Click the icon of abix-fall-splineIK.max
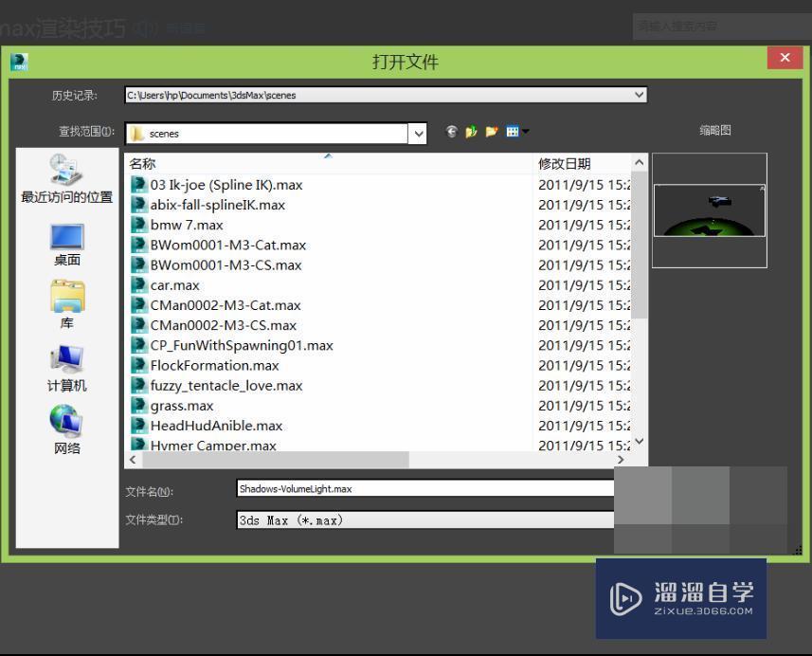The image size is (812, 656). pos(138,204)
